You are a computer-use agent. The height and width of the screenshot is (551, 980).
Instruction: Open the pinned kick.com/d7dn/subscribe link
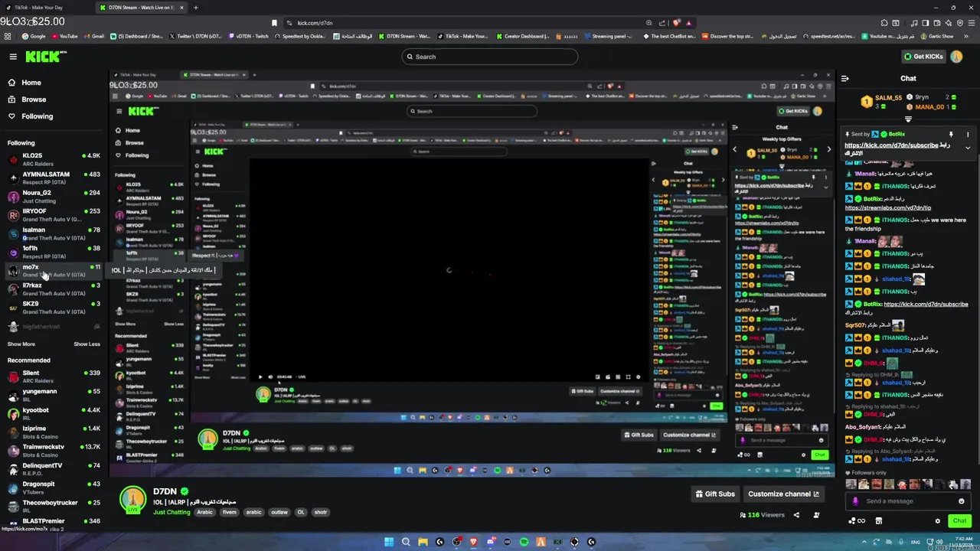coord(891,145)
